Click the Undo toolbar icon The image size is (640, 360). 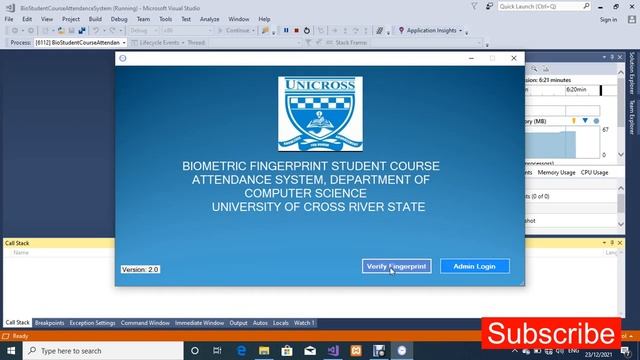tap(96, 30)
